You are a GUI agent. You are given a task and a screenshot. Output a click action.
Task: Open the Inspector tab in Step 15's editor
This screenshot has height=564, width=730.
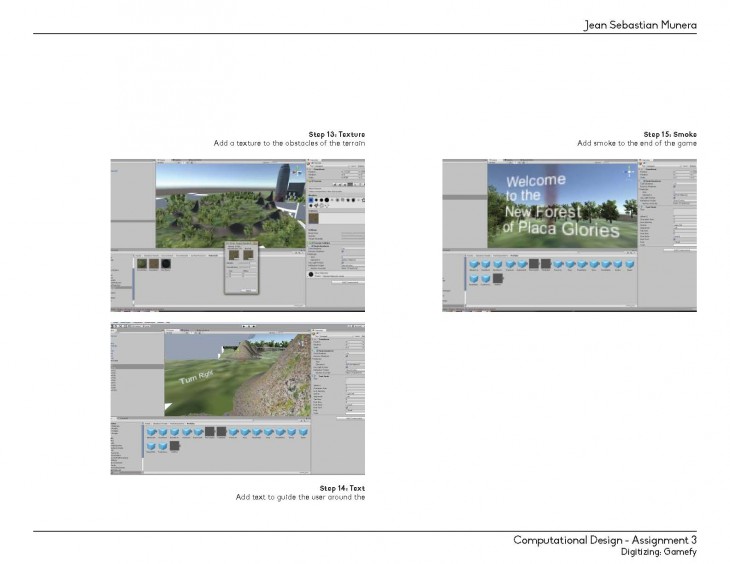pos(646,162)
